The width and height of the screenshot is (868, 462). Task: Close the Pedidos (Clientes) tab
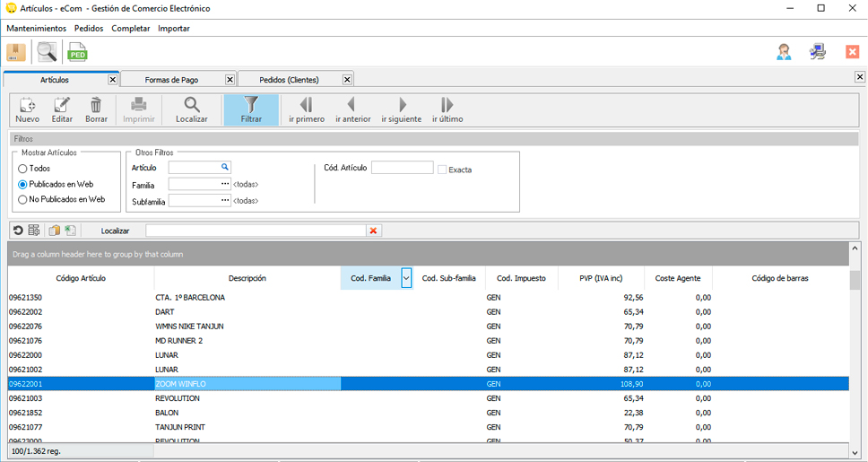pyautogui.click(x=347, y=80)
